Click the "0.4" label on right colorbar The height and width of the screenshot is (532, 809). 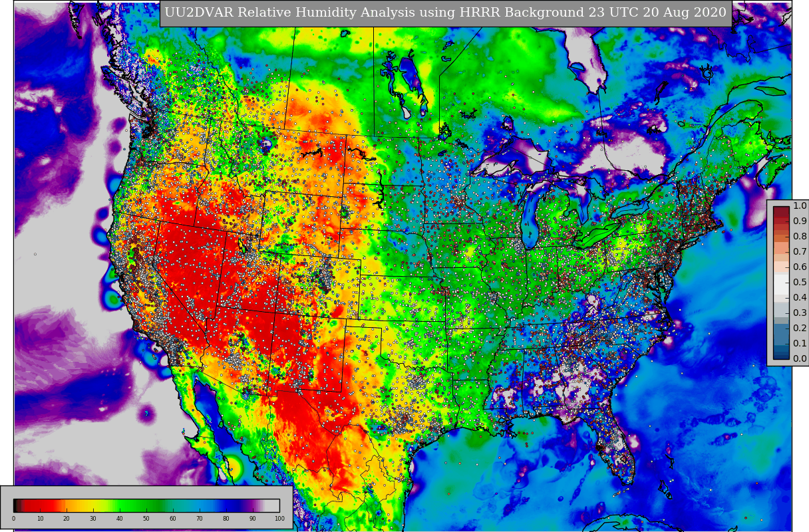tap(800, 298)
